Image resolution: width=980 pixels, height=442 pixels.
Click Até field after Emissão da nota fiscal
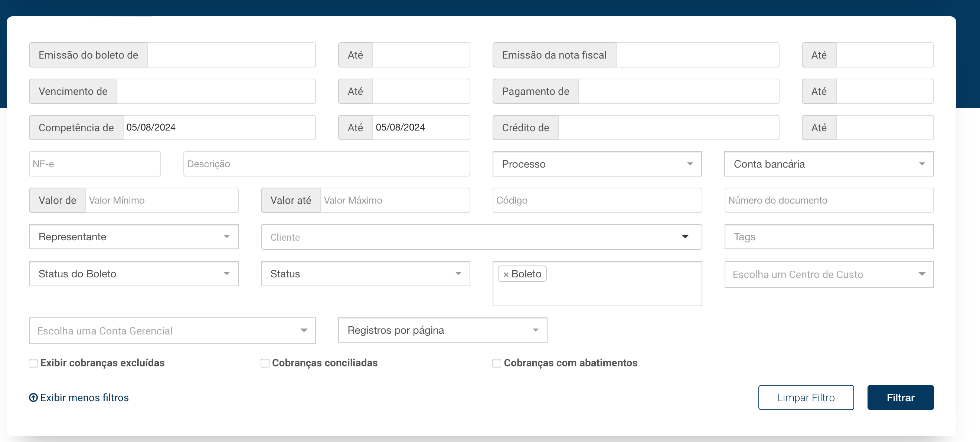tap(885, 55)
